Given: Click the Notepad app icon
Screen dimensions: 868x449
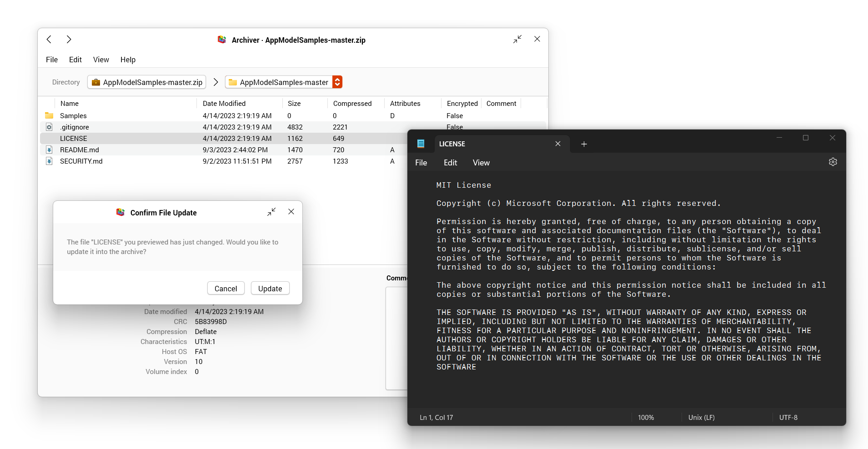Looking at the screenshot, I should 421,144.
